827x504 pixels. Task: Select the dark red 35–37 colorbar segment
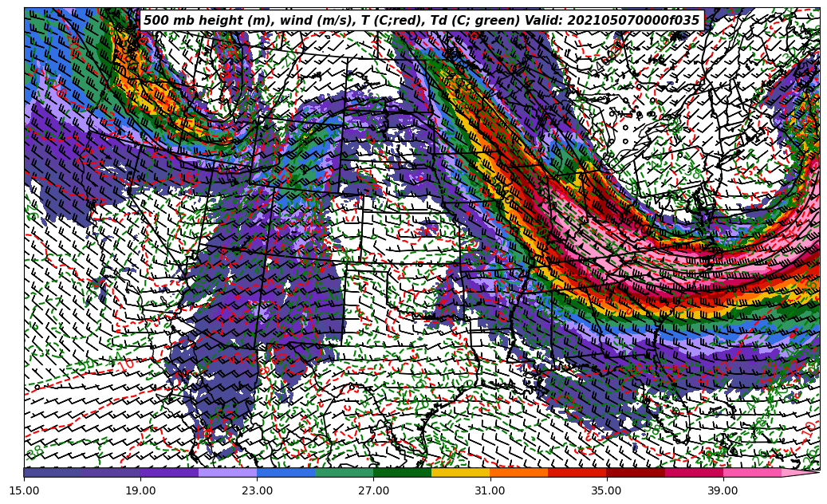point(635,472)
